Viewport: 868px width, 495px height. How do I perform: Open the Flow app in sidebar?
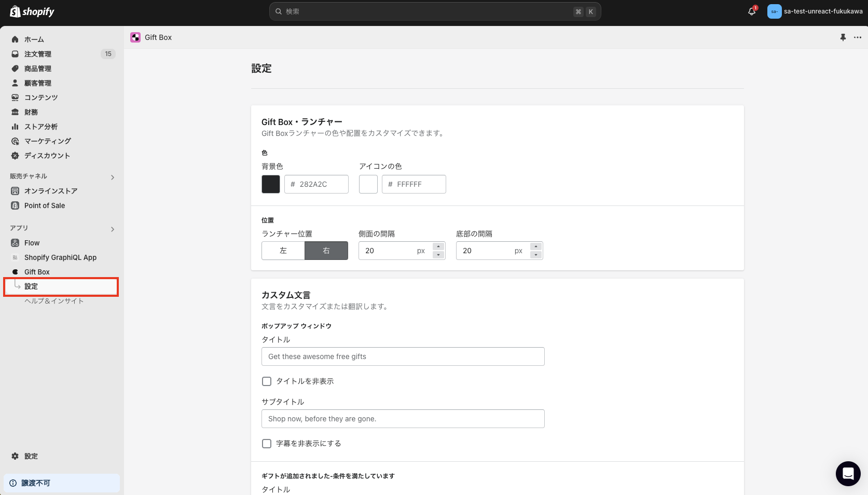(x=31, y=242)
